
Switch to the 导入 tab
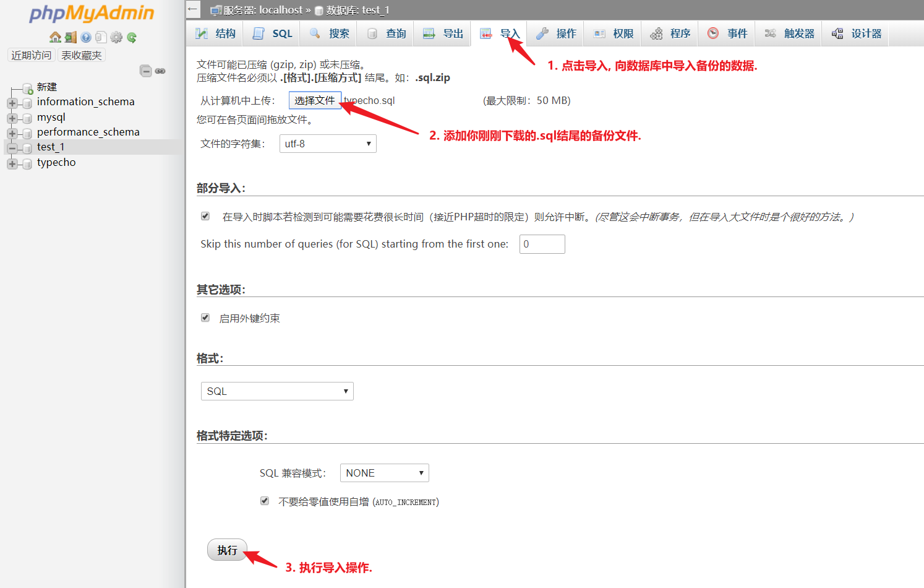pyautogui.click(x=500, y=33)
